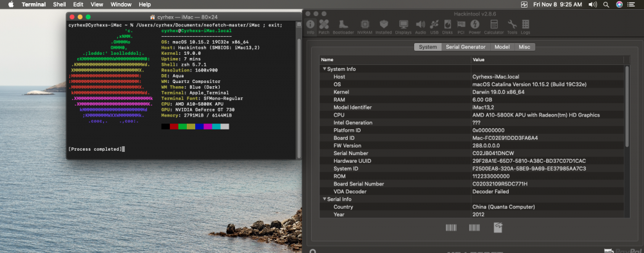Click the export document icon with arrow
644x253 pixels.
pyautogui.click(x=498, y=227)
